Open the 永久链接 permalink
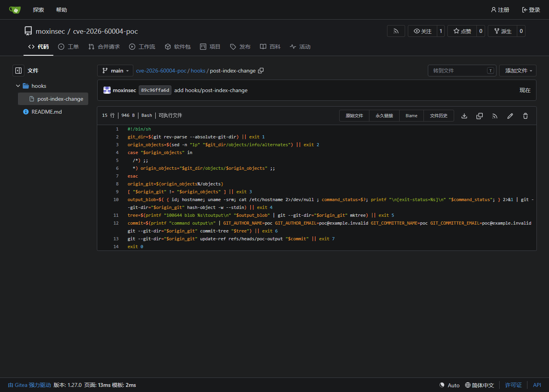The image size is (549, 392). click(x=384, y=116)
